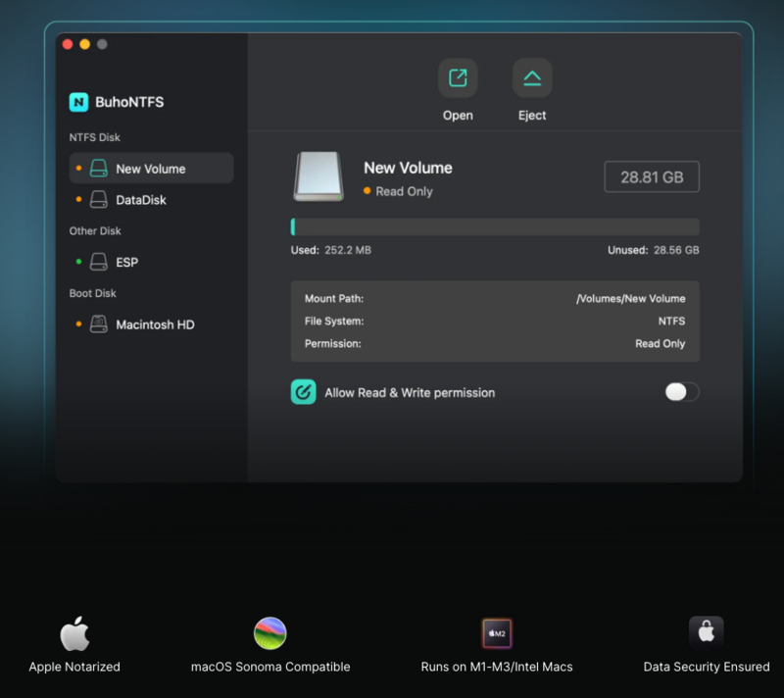
Task: Select New Volume in the sidebar
Action: pos(151,169)
